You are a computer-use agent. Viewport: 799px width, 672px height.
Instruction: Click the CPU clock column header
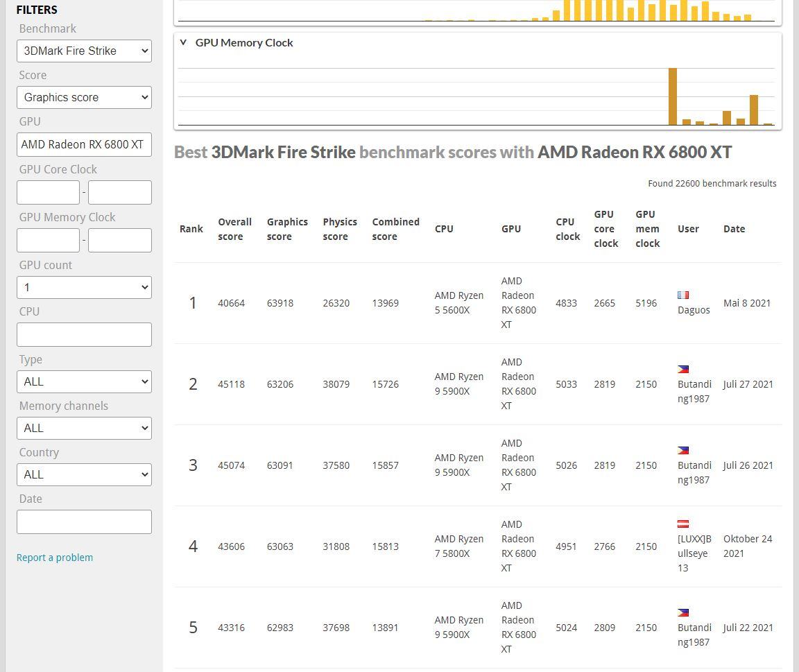567,230
